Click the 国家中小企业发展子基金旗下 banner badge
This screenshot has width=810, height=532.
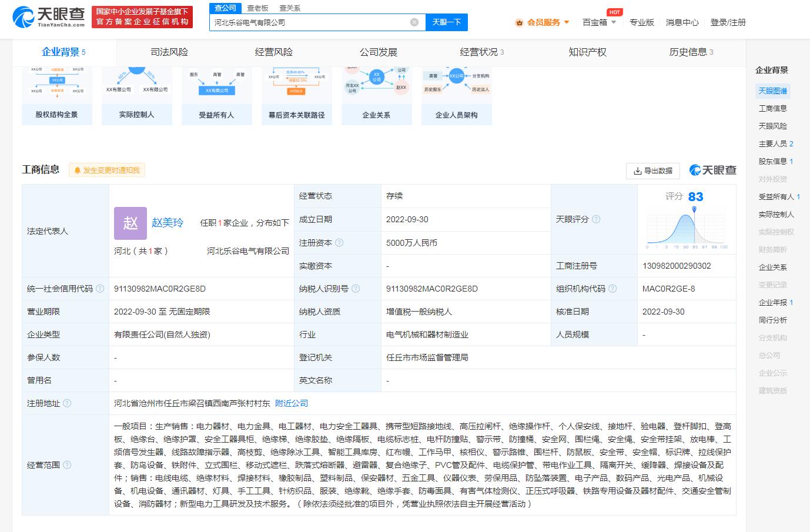(143, 16)
